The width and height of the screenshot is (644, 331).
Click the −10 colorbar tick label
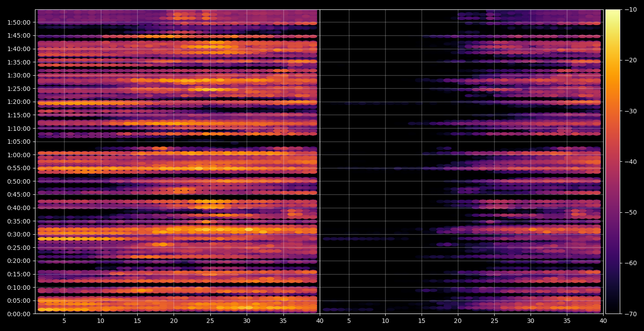[630, 9]
